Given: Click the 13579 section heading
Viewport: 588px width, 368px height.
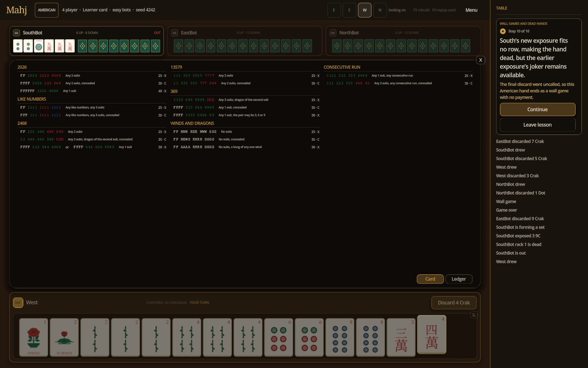Looking at the screenshot, I should click(176, 67).
